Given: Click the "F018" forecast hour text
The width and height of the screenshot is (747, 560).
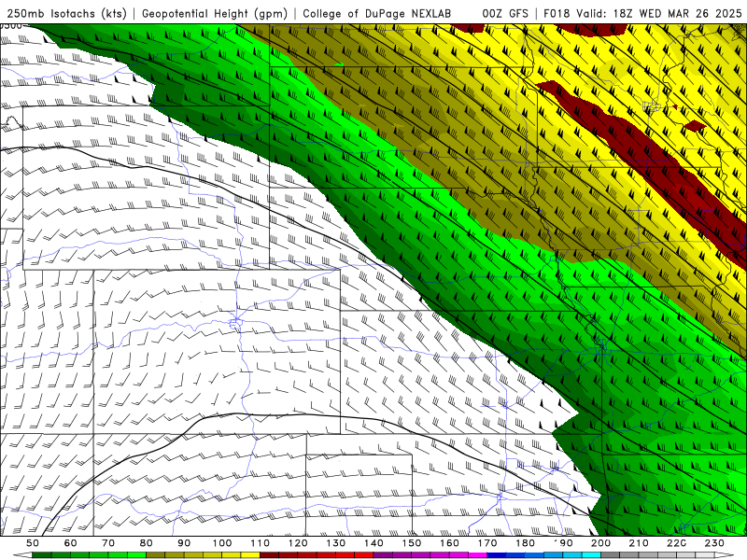Looking at the screenshot, I should pos(557,13).
